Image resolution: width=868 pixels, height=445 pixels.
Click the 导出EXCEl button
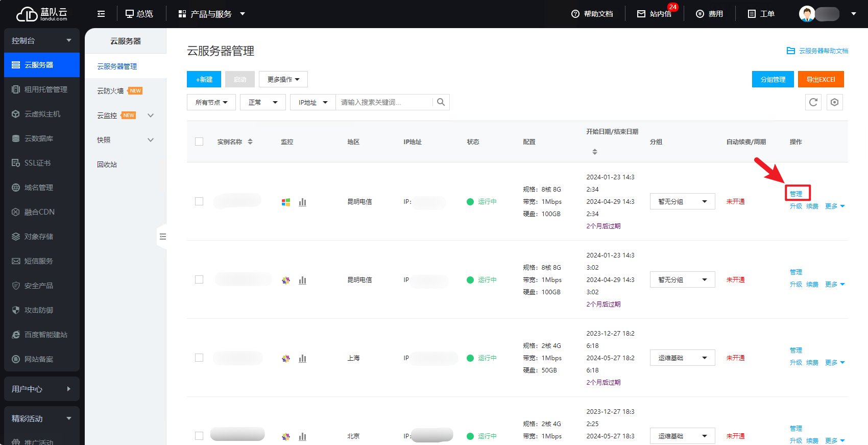tap(821, 79)
